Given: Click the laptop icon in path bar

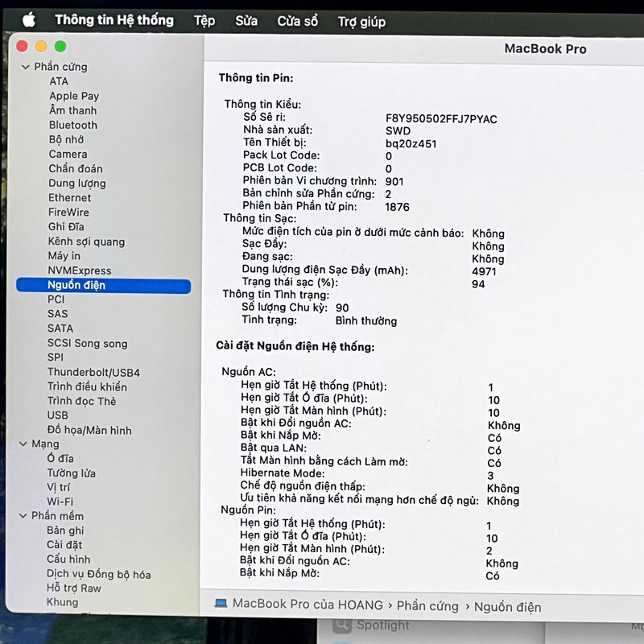Looking at the screenshot, I should coord(221,604).
